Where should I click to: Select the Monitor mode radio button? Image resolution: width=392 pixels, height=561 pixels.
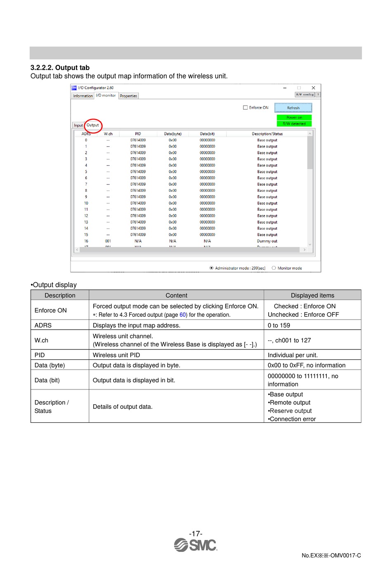tap(274, 268)
